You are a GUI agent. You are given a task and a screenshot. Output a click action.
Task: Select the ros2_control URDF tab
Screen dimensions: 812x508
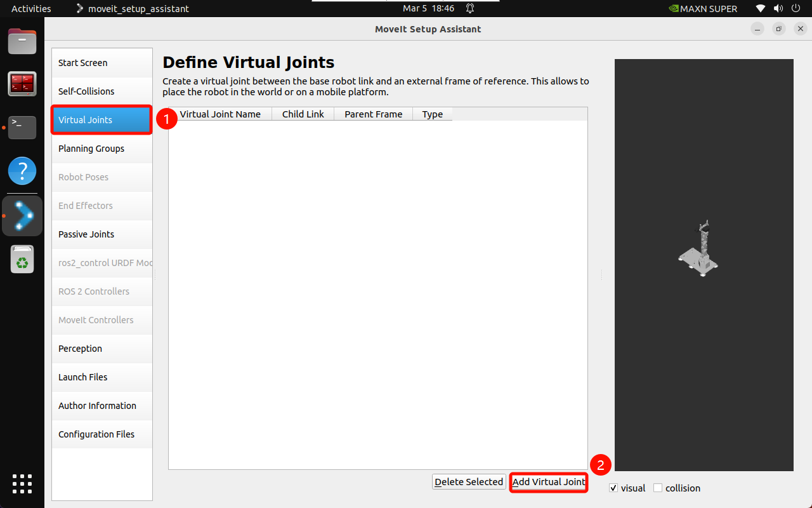[102, 263]
